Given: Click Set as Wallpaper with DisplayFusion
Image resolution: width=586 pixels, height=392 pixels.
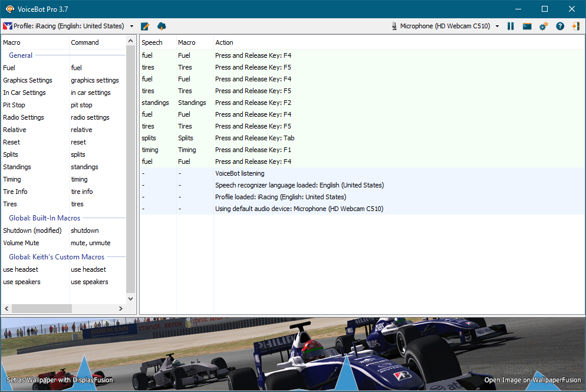Looking at the screenshot, I should point(60,380).
